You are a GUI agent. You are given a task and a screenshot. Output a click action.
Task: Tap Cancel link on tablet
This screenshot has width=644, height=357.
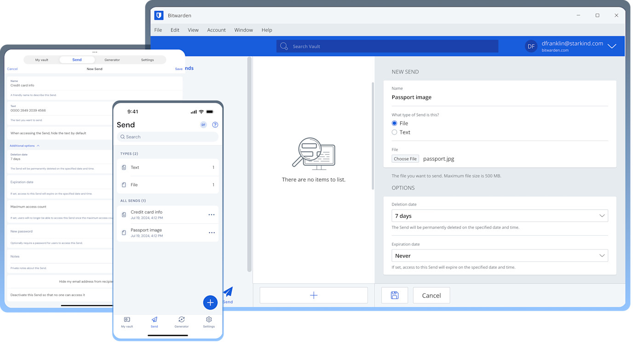pyautogui.click(x=12, y=69)
